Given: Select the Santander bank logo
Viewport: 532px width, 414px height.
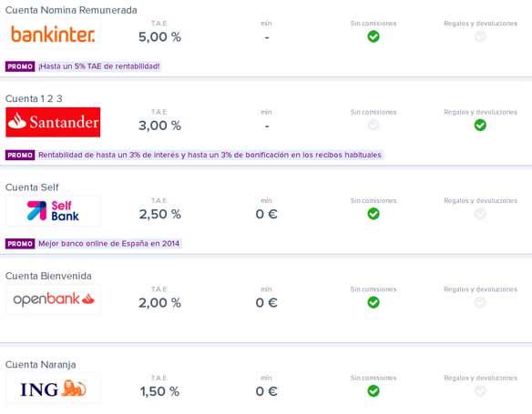Looking at the screenshot, I should [x=53, y=122].
